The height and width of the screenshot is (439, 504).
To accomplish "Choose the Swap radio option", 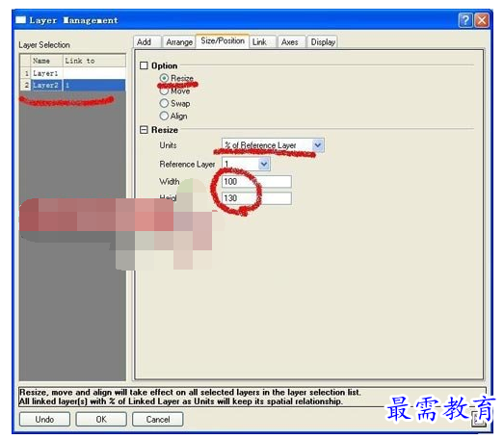I will (x=164, y=103).
